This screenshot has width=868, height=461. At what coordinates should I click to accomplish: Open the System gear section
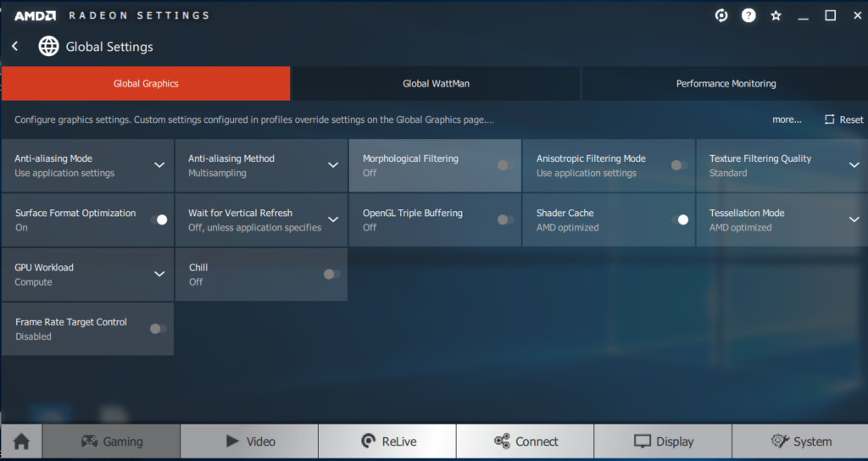tap(800, 442)
